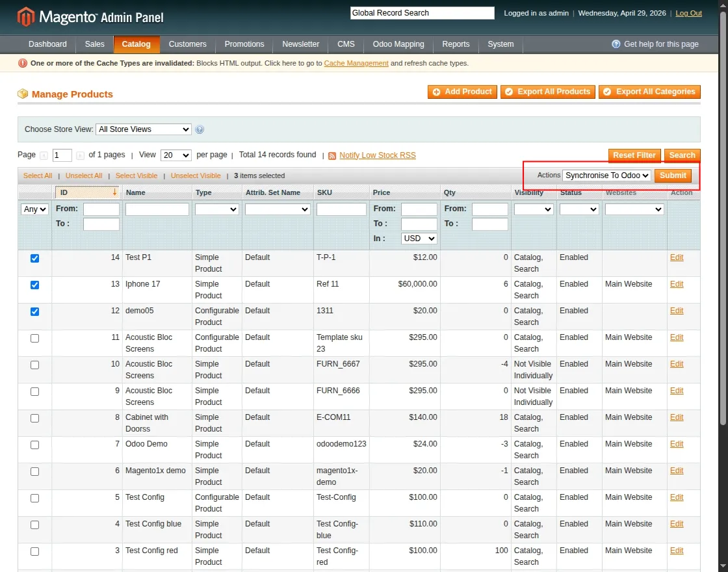Click the Unselect Visible link
728x572 pixels.
click(x=196, y=176)
